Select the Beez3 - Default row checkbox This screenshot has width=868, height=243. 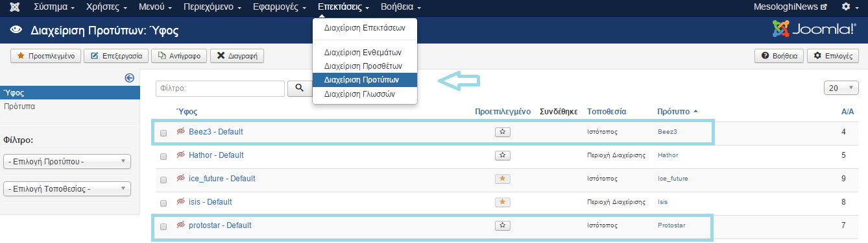[163, 133]
